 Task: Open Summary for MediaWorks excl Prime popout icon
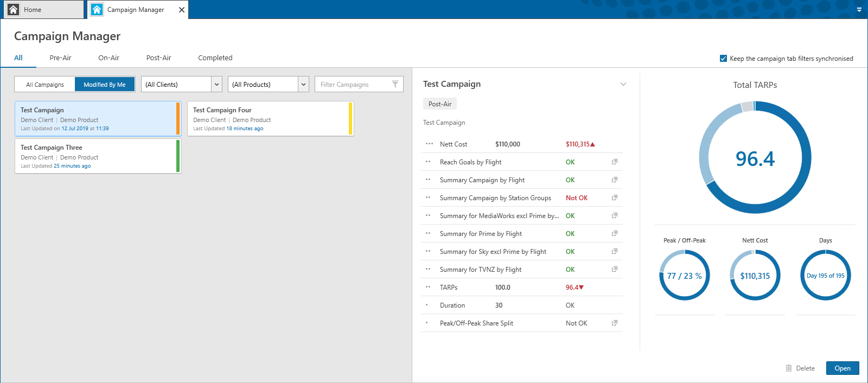(x=615, y=215)
